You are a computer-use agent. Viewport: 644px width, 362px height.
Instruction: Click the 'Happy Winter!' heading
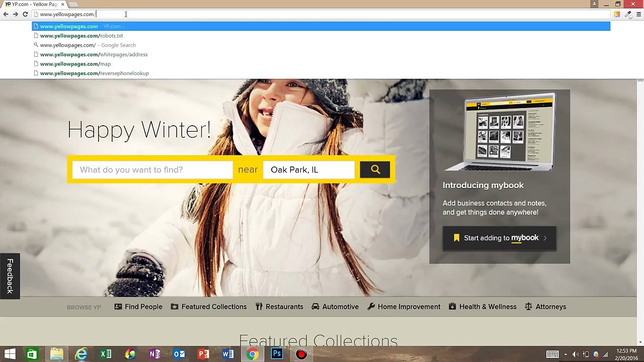point(139,130)
